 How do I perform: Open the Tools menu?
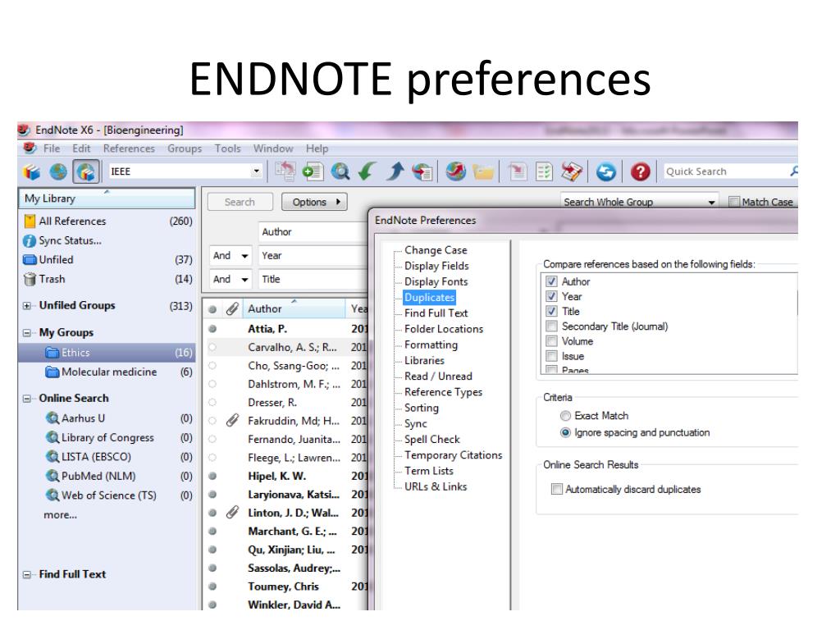pyautogui.click(x=228, y=148)
